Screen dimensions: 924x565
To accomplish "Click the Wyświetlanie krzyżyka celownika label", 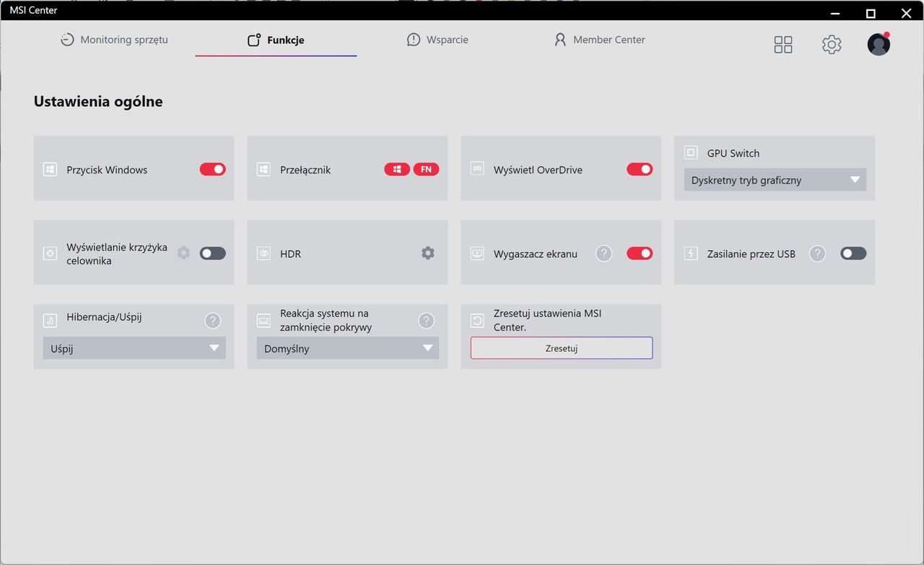I will point(117,254).
